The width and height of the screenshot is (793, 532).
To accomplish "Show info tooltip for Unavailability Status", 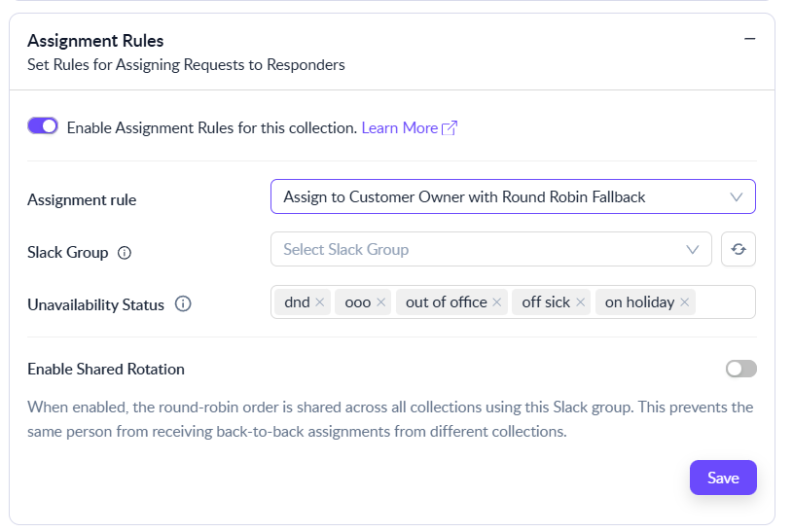I will (x=183, y=304).
